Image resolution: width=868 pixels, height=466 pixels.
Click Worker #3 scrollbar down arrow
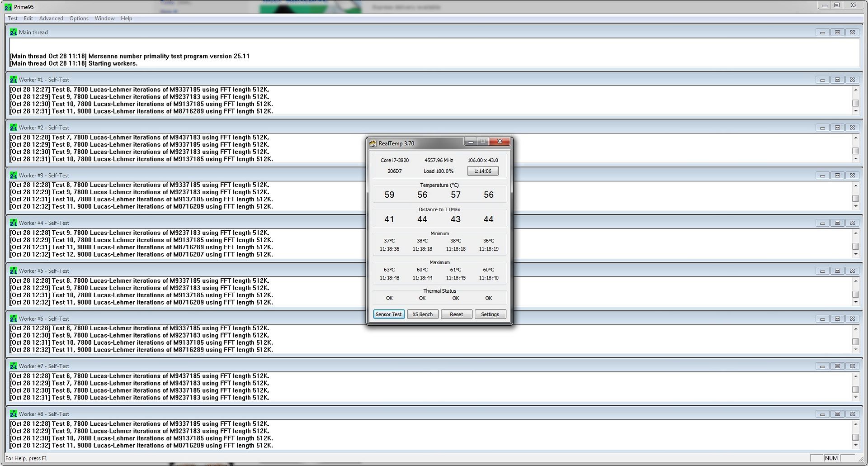click(x=855, y=206)
